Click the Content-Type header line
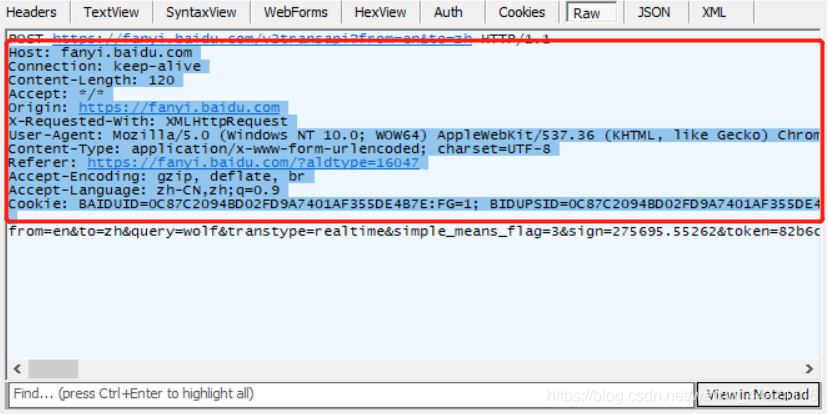The height and width of the screenshot is (414, 828). click(279, 149)
